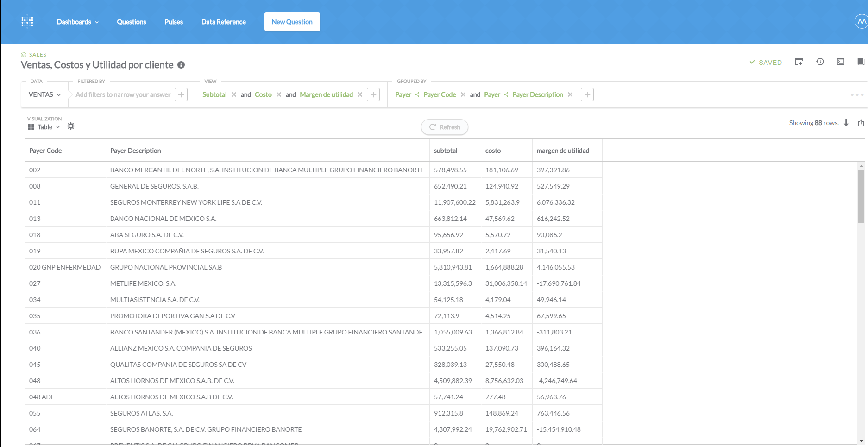Image resolution: width=868 pixels, height=447 pixels.
Task: Remove the Margen de utilidad metric
Action: [x=360, y=94]
